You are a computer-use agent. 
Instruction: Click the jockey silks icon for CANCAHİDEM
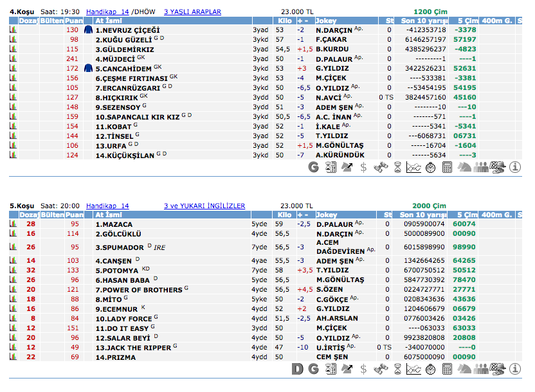click(89, 68)
